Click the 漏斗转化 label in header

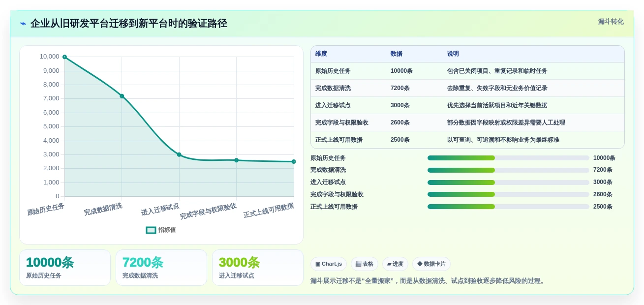pyautogui.click(x=611, y=22)
